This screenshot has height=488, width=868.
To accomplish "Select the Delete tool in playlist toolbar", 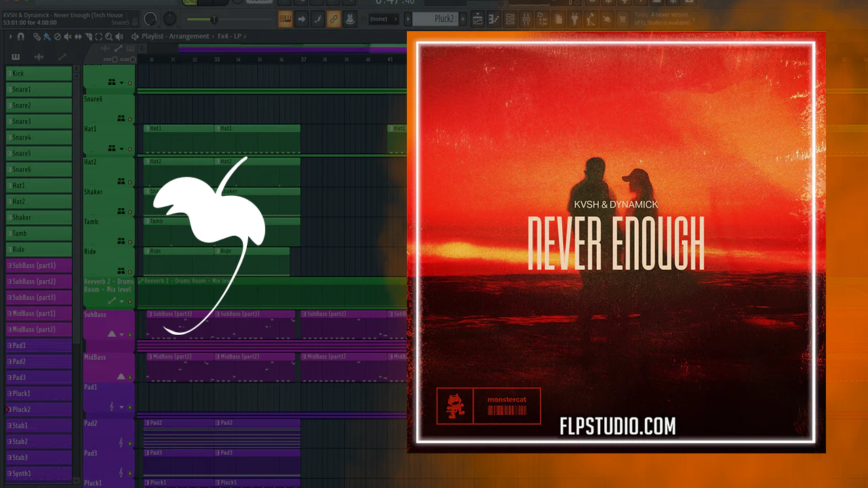I will [57, 36].
